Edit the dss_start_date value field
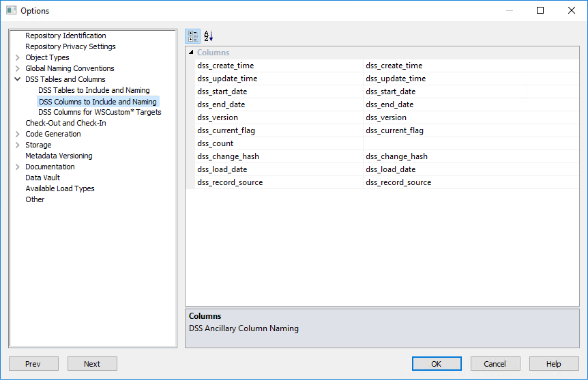Viewport: 588px width, 381px height. pyautogui.click(x=471, y=91)
